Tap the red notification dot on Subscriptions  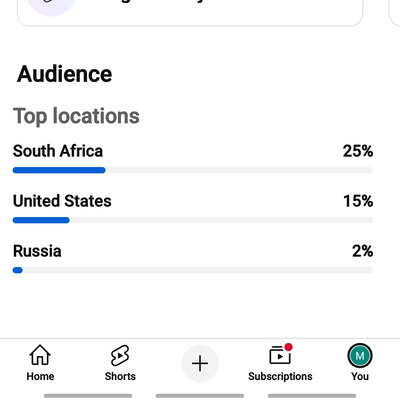(x=289, y=347)
